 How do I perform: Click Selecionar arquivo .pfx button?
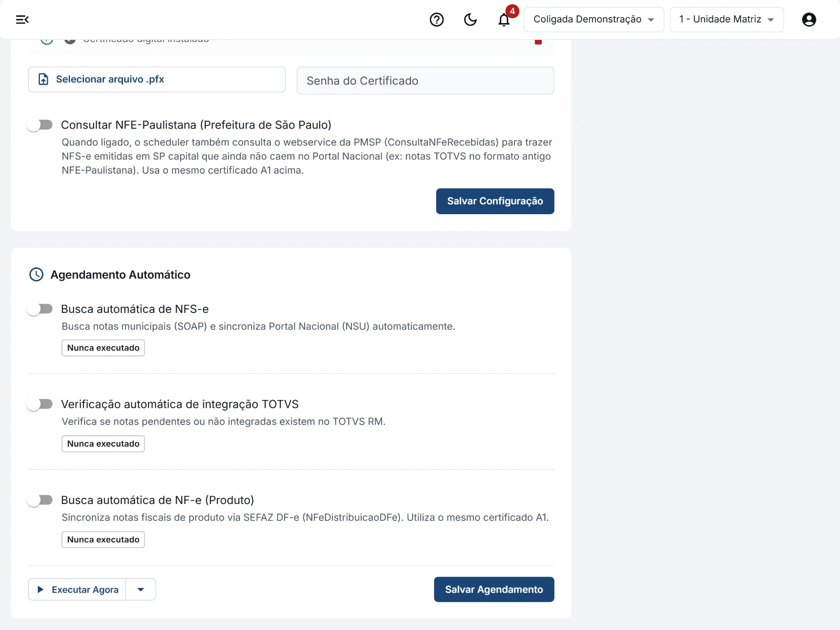pyautogui.click(x=156, y=79)
